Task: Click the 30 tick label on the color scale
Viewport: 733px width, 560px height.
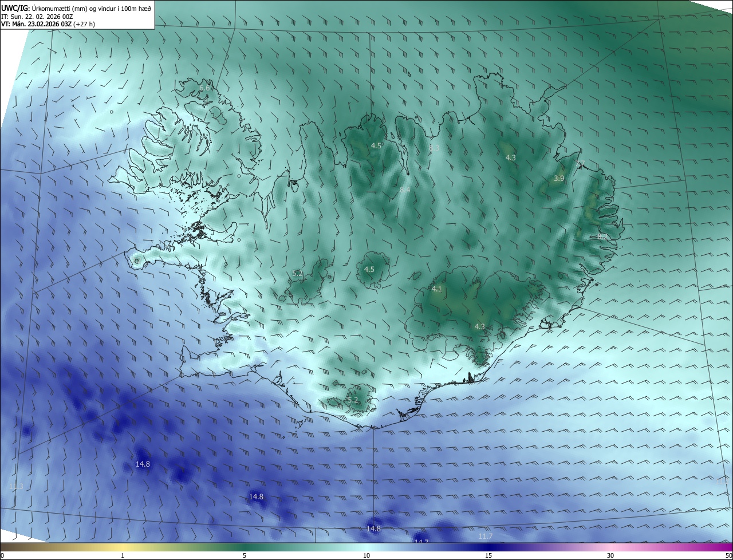Action: (610, 555)
